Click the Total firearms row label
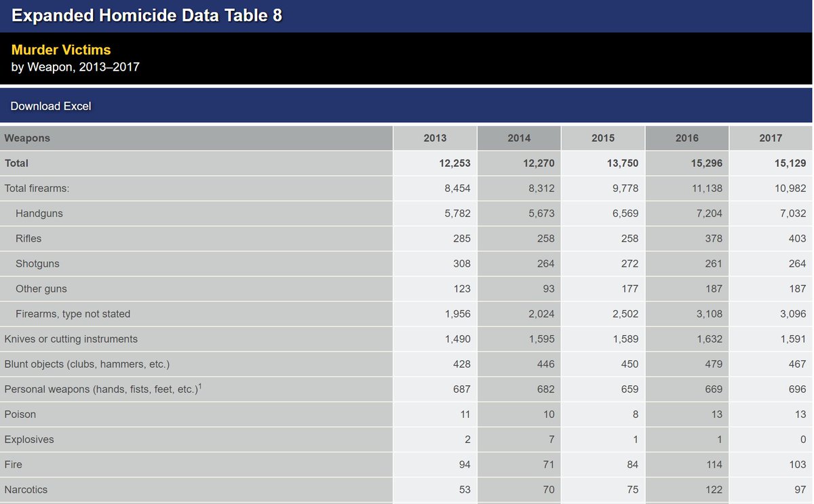The width and height of the screenshot is (814, 504). pyautogui.click(x=37, y=188)
